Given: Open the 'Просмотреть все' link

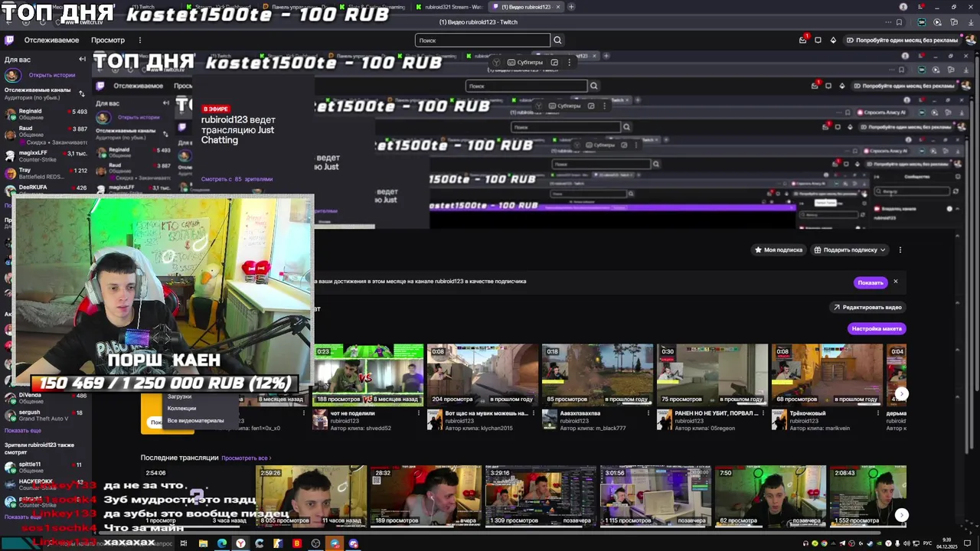Looking at the screenshot, I should [246, 458].
